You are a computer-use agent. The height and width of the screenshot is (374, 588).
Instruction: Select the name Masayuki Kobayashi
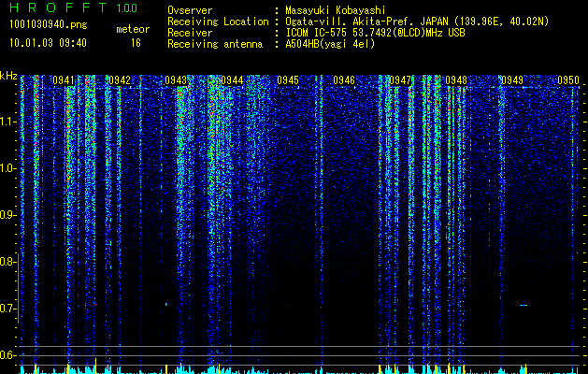[336, 10]
